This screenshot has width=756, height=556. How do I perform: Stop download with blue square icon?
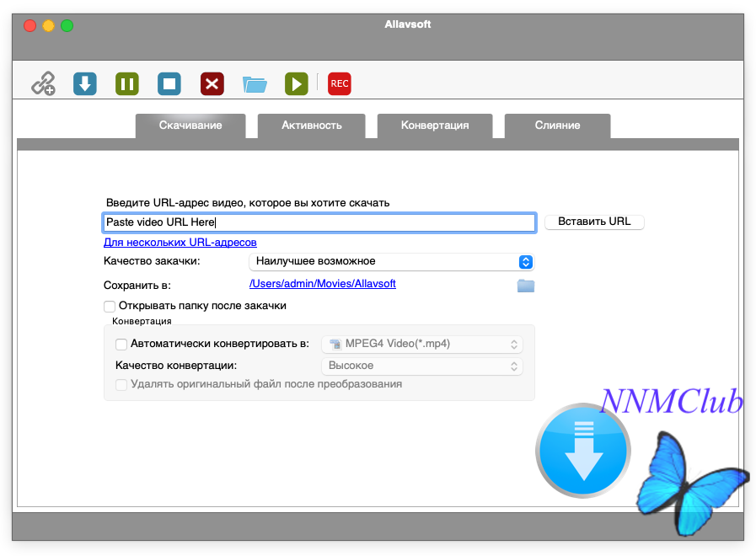(169, 83)
